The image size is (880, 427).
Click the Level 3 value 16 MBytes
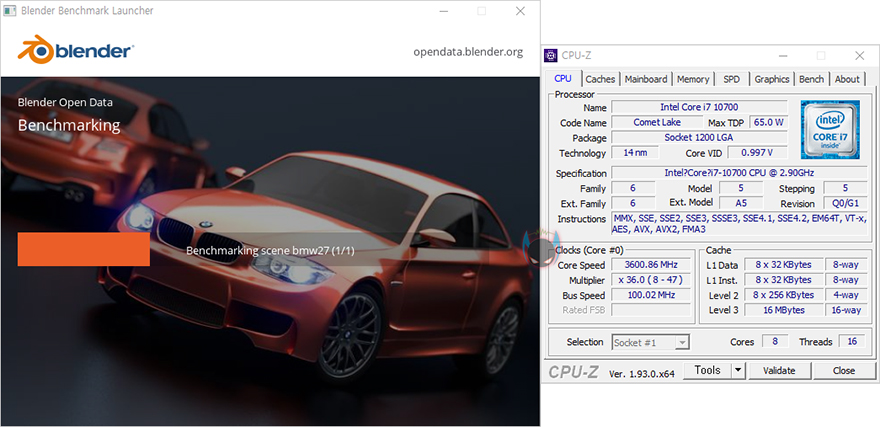[783, 310]
